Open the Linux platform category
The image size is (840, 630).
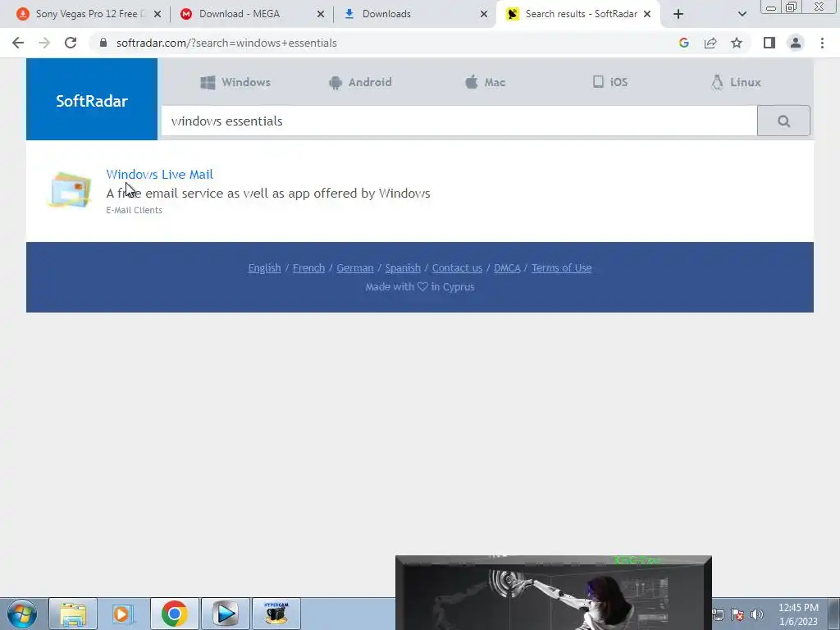pos(736,82)
